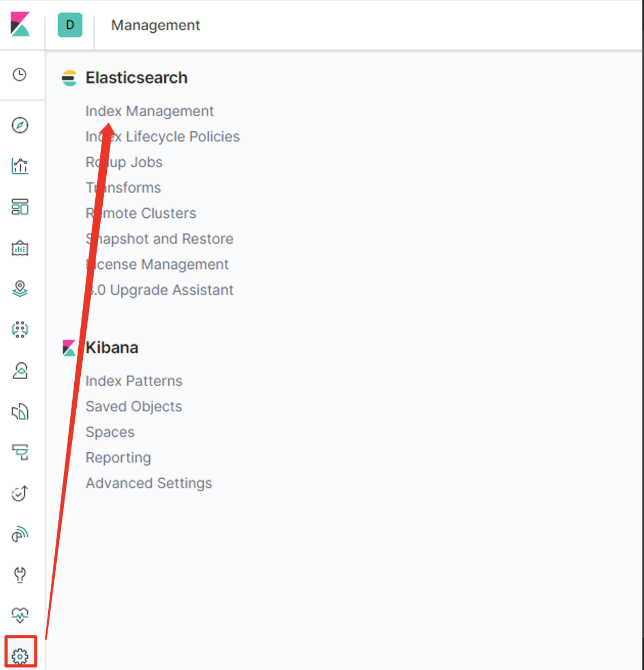Open the space selector 'D' avatar
Image resolution: width=644 pixels, height=670 pixels.
coord(70,25)
